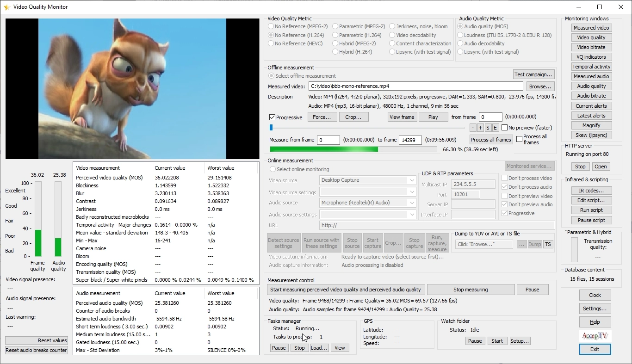Click the Edit script... button
The image size is (632, 364).
point(591,200)
